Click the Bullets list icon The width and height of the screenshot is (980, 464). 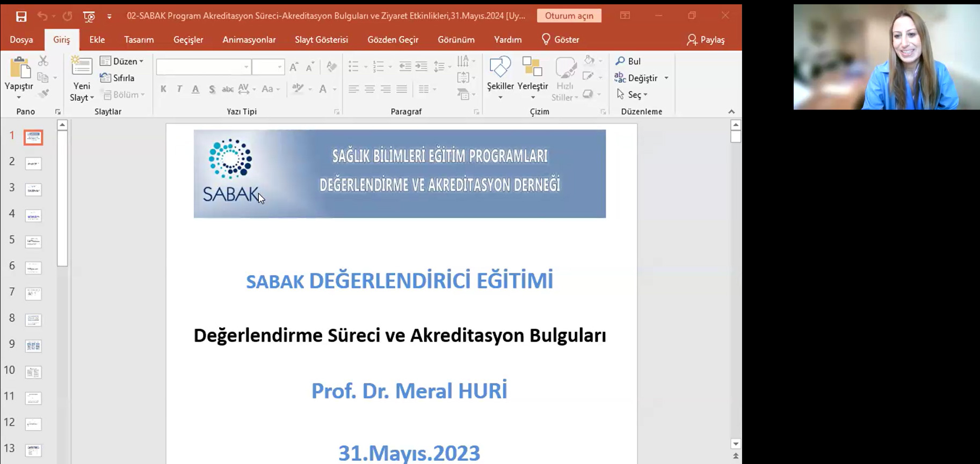tap(353, 67)
